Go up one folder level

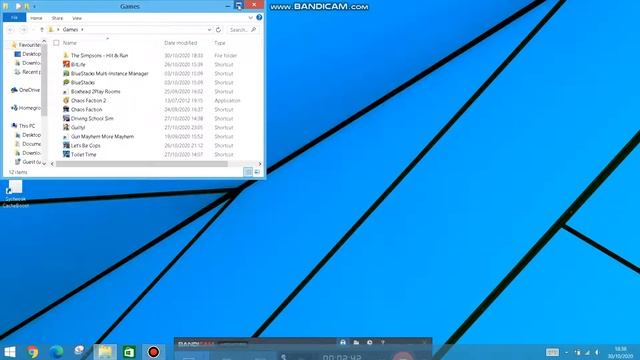pyautogui.click(x=42, y=30)
